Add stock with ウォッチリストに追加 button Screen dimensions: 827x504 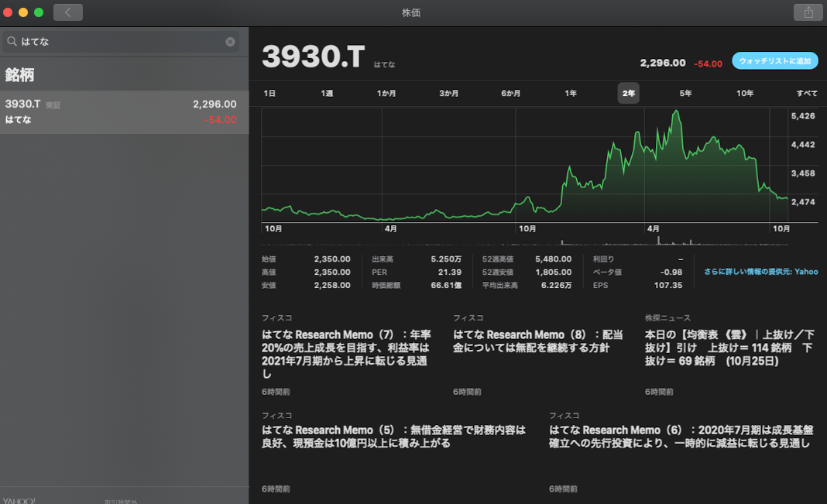coord(775,60)
